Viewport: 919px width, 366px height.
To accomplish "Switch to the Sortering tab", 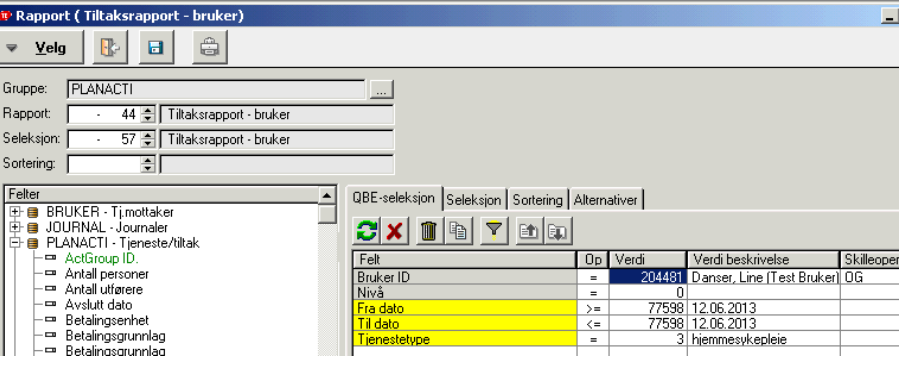I will tap(537, 200).
